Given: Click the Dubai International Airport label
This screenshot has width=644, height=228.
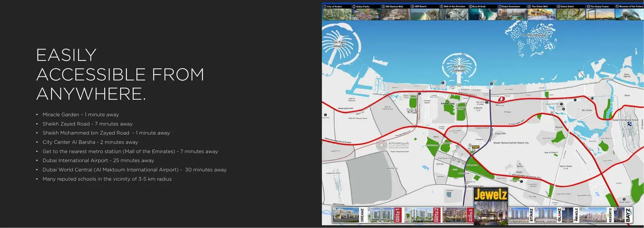Looking at the screenshot, I should click(625, 120).
